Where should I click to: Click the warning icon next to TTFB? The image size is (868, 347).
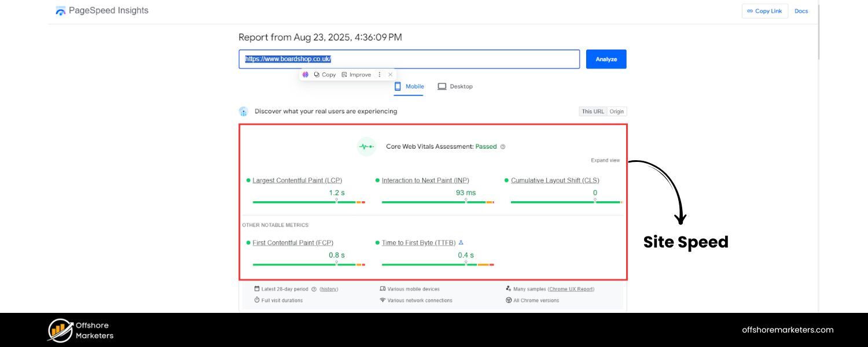click(x=461, y=242)
